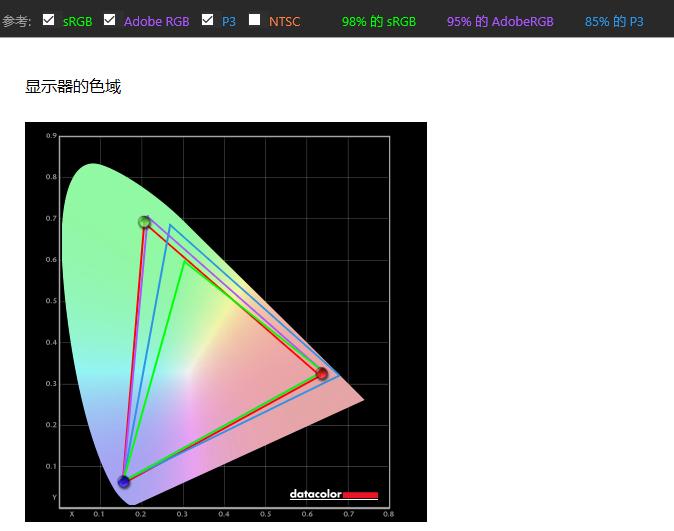Viewport: 674px width, 531px height.
Task: Click the datacolor logo
Action: point(316,494)
